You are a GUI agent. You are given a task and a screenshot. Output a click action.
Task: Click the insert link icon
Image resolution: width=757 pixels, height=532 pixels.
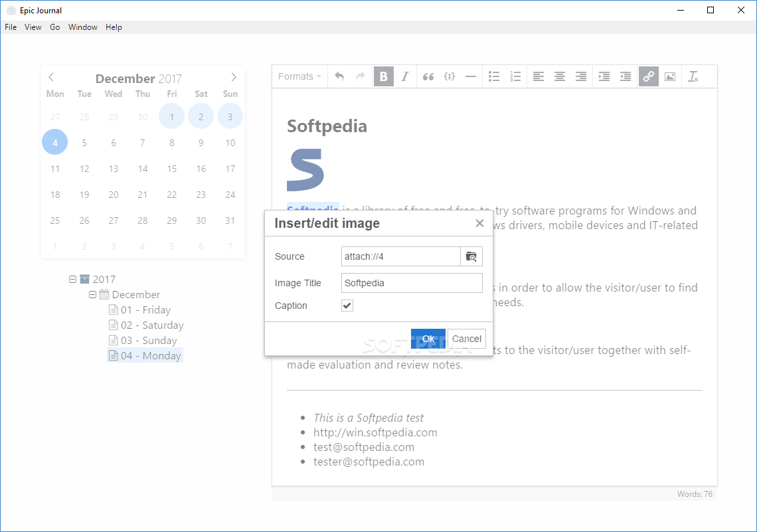click(x=648, y=76)
